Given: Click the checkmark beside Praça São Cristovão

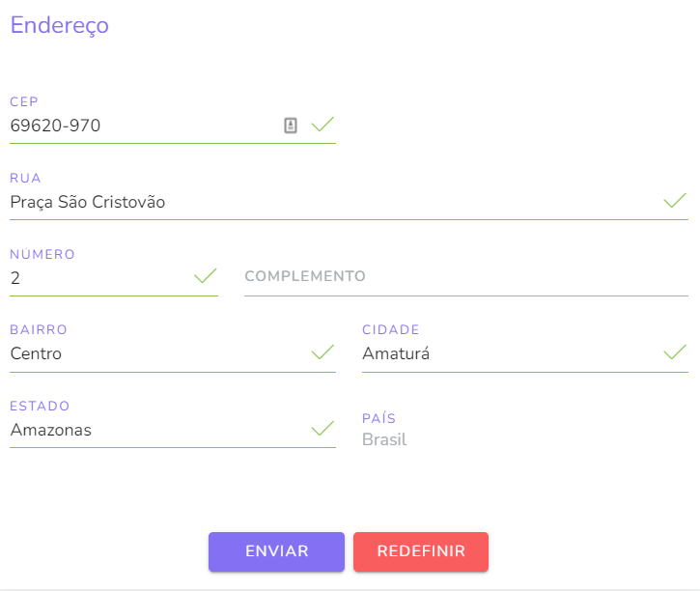Looking at the screenshot, I should click(675, 201).
